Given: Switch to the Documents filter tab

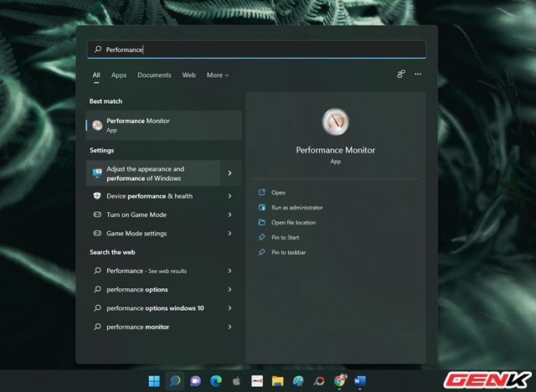Looking at the screenshot, I should tap(154, 75).
